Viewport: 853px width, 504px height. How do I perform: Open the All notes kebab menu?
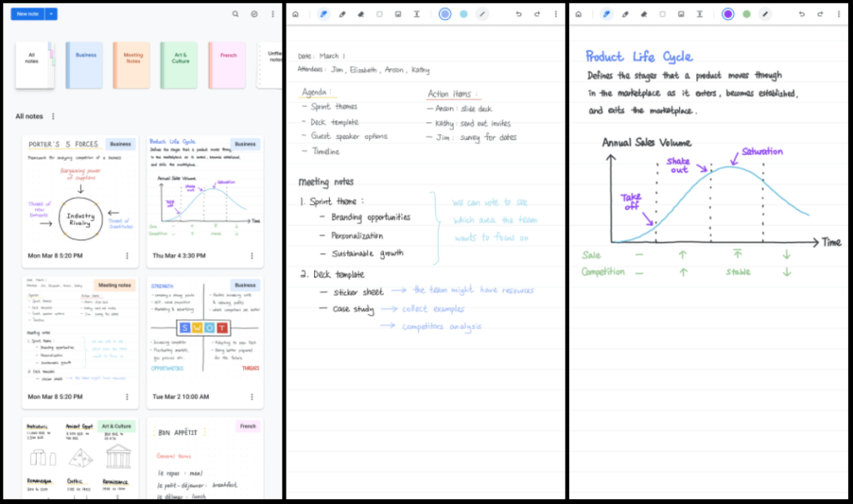tap(53, 116)
